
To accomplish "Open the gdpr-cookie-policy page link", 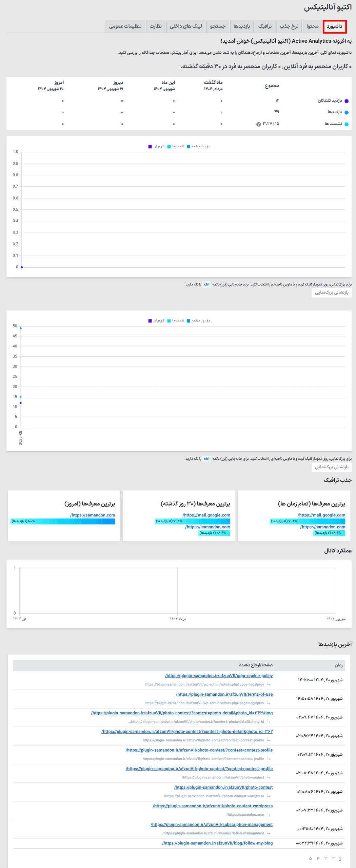I will point(219,676).
